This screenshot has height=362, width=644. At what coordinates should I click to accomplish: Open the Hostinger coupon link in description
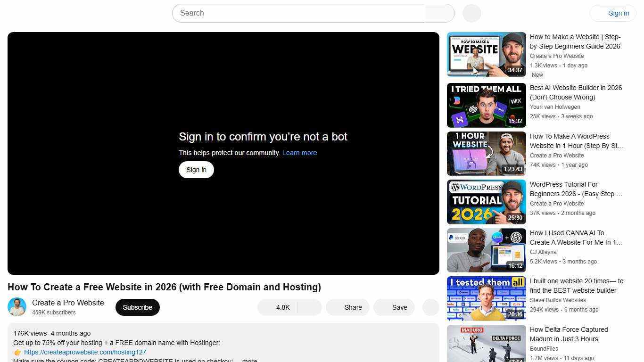[85, 352]
